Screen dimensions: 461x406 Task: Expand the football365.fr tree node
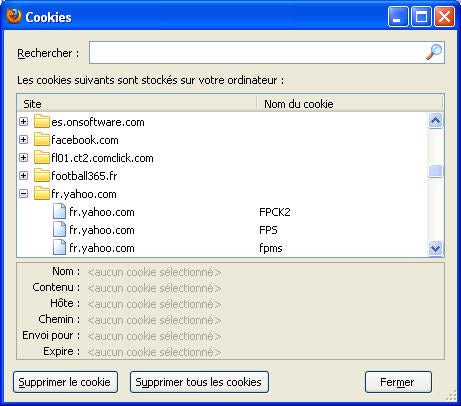(x=23, y=176)
